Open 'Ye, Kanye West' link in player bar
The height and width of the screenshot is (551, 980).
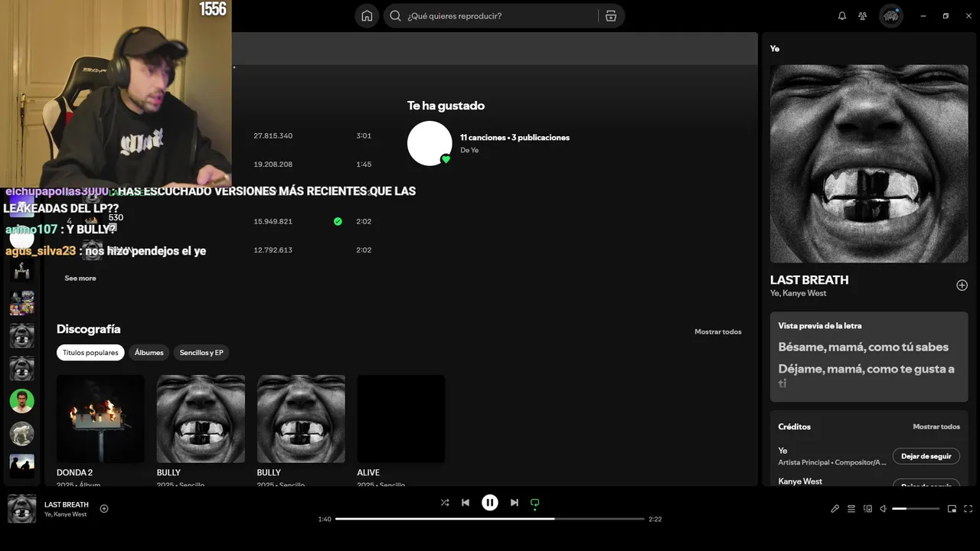pos(65,514)
